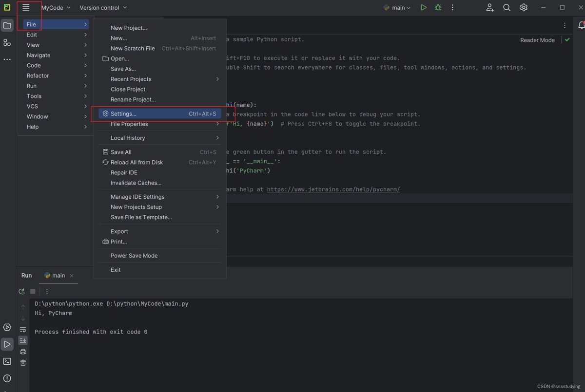Click the hamburger main menu icon
Screen dimensions: 585x392
coord(26,8)
